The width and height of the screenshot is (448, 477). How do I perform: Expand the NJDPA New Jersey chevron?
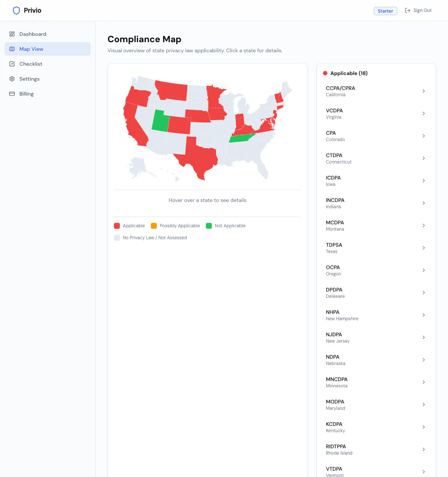[x=424, y=337]
